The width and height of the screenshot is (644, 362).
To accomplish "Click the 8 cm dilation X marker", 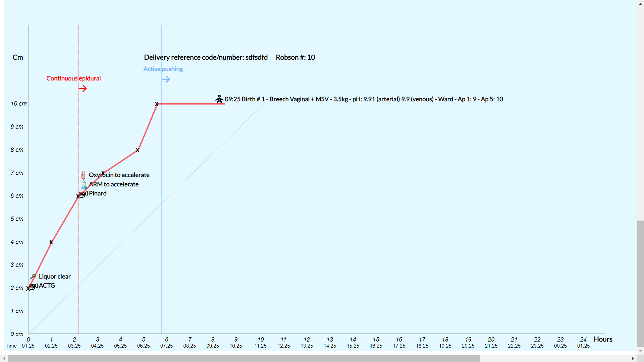I will point(138,150).
